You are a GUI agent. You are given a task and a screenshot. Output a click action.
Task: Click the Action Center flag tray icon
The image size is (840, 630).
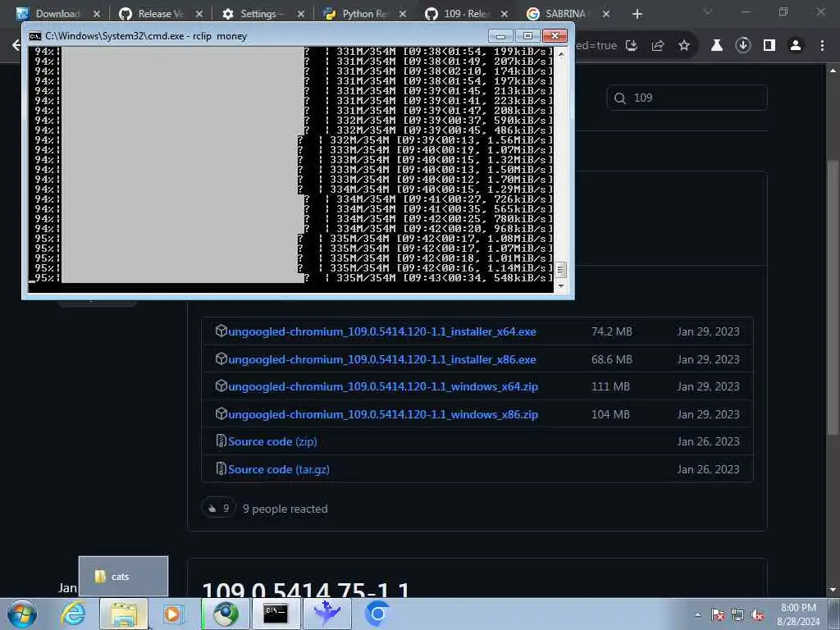pyautogui.click(x=718, y=614)
